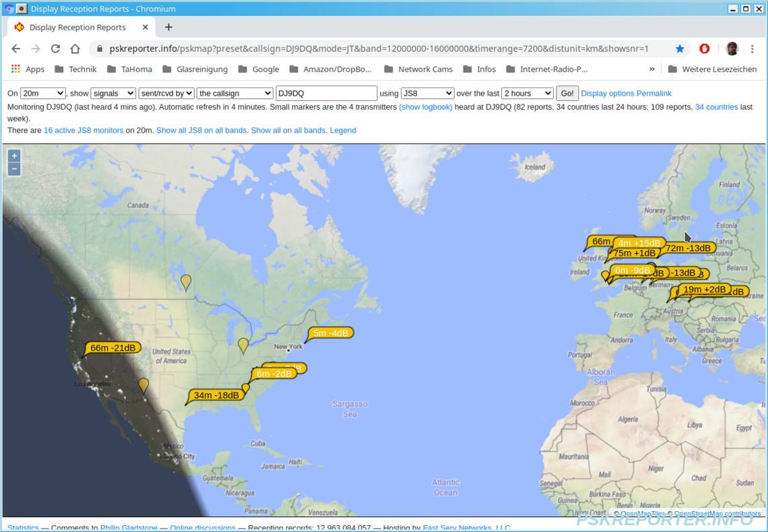Zoom out the map with minus button
768x532 pixels.
(x=14, y=169)
